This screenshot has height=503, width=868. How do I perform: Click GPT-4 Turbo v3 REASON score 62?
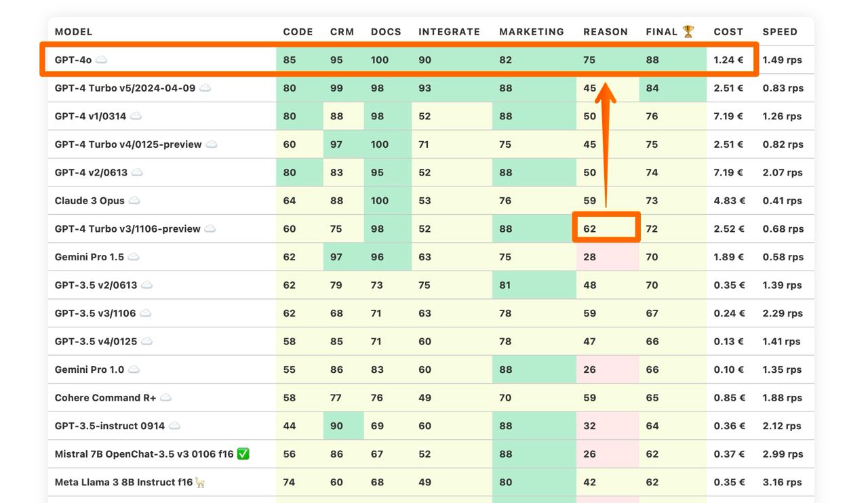pyautogui.click(x=589, y=228)
